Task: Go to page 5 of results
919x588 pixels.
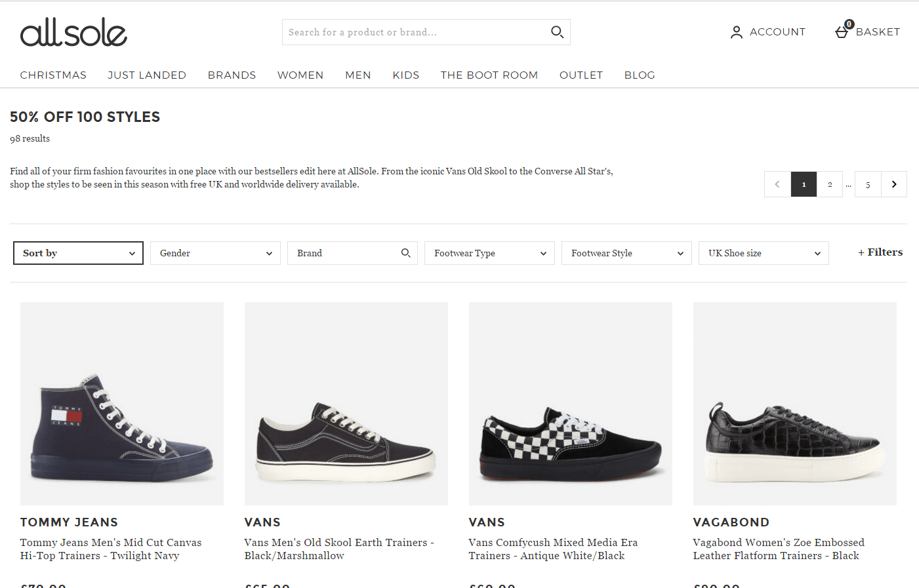Action: pos(868,184)
